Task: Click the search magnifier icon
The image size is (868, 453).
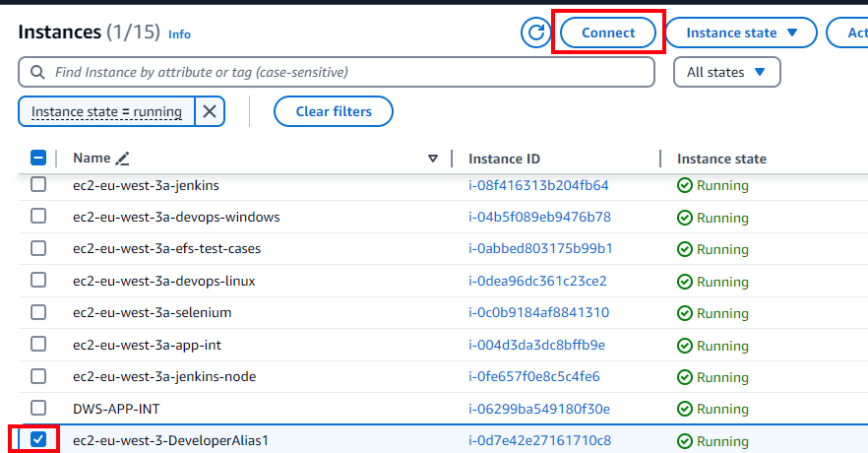Action: 37,73
